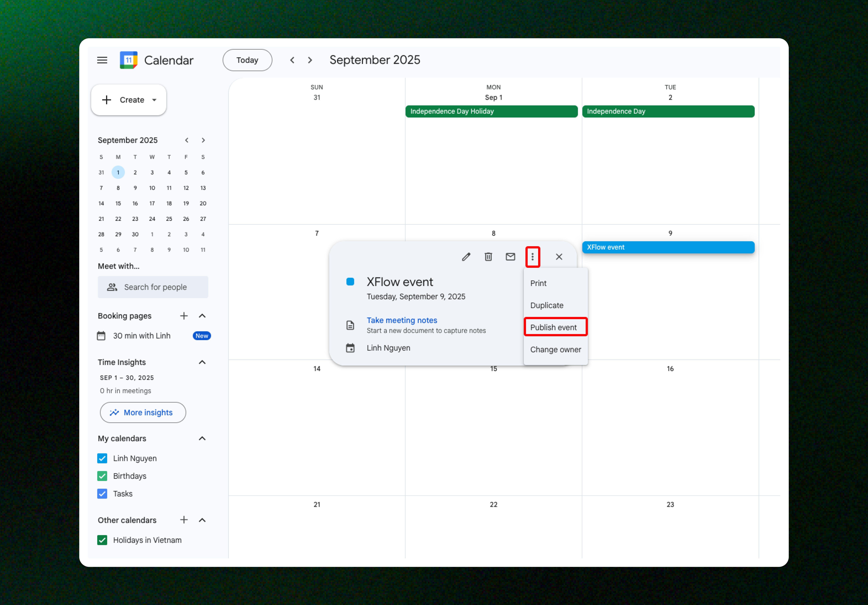Show previous month in mini calendar

tap(187, 140)
